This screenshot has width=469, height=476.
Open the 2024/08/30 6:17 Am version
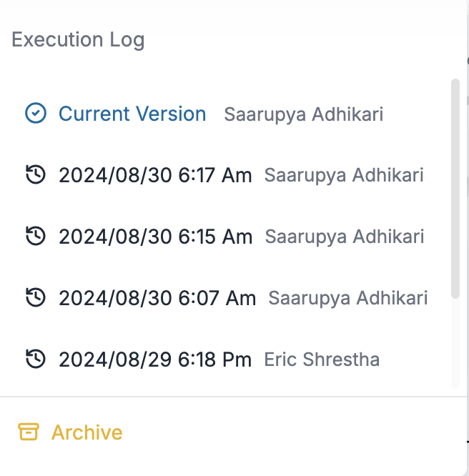coord(155,175)
